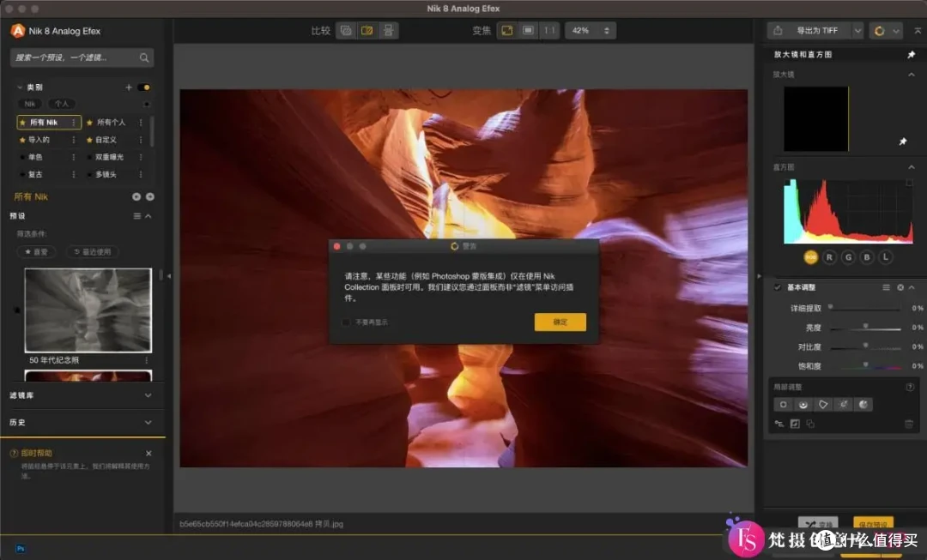Pin the 放大镜和直方图 panel
This screenshot has width=927, height=560.
tap(911, 54)
